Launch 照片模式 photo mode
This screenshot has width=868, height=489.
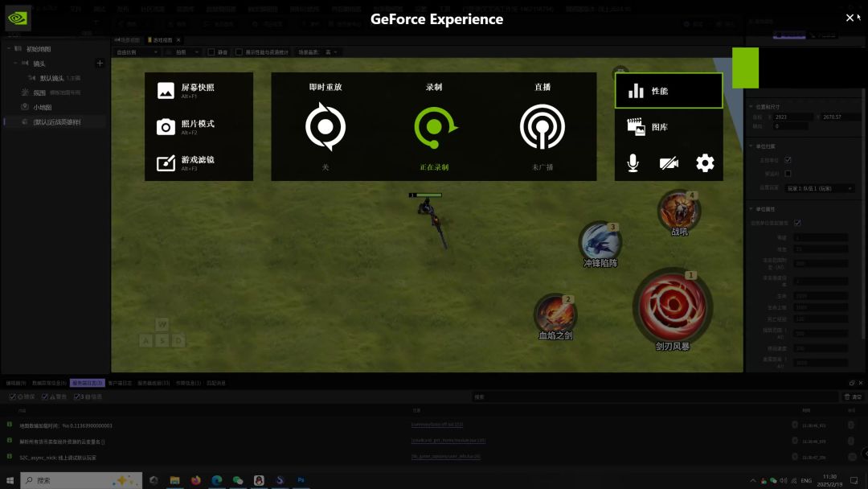pyautogui.click(x=198, y=126)
